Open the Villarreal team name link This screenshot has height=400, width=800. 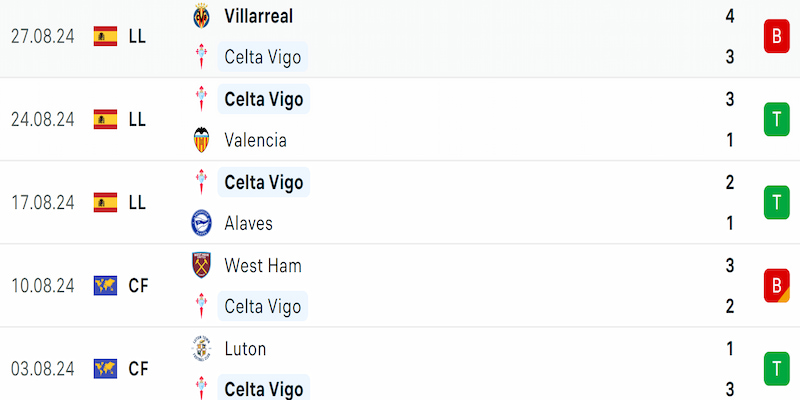(259, 16)
